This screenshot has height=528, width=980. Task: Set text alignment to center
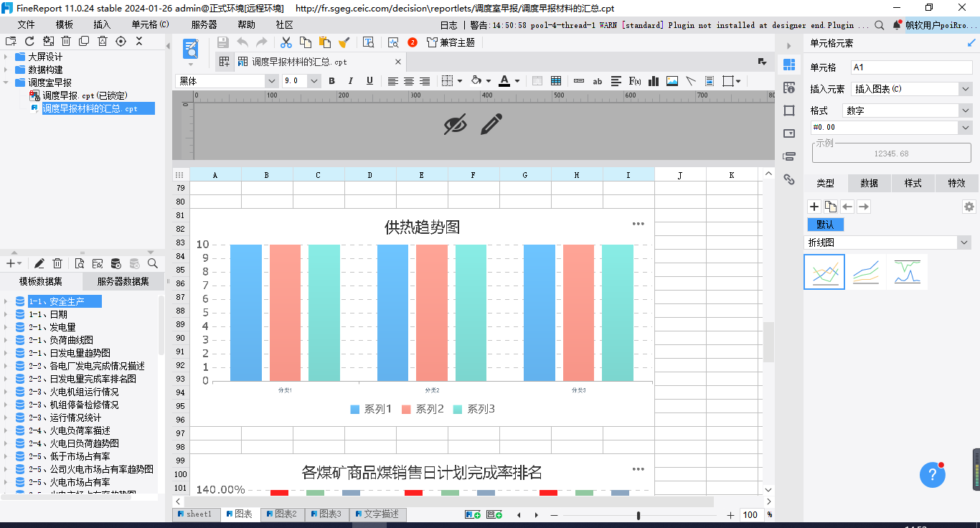[409, 81]
